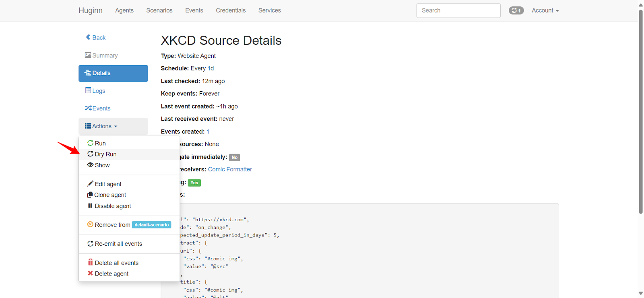Click the "Forever" keep events value
Screen dimensions: 644x298
point(209,94)
